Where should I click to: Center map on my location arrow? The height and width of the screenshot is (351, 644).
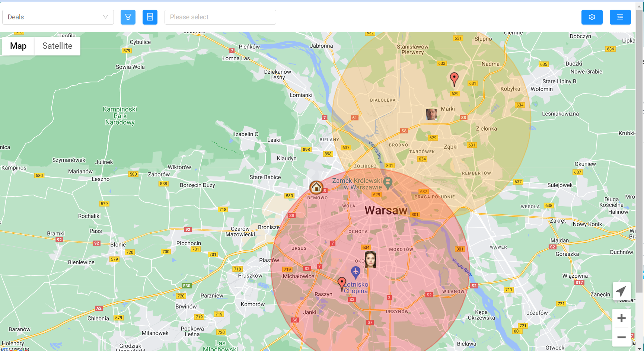point(621,291)
